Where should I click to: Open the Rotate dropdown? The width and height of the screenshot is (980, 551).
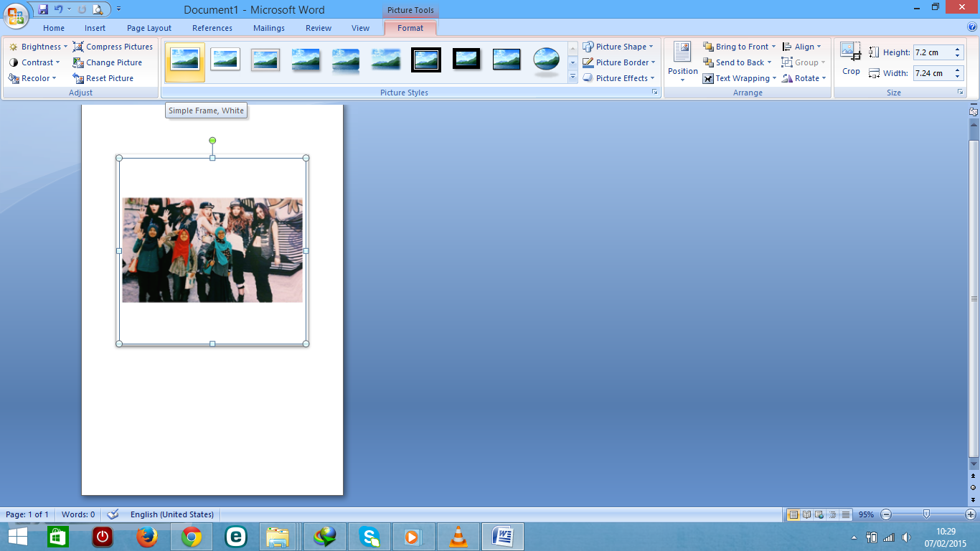coord(804,78)
